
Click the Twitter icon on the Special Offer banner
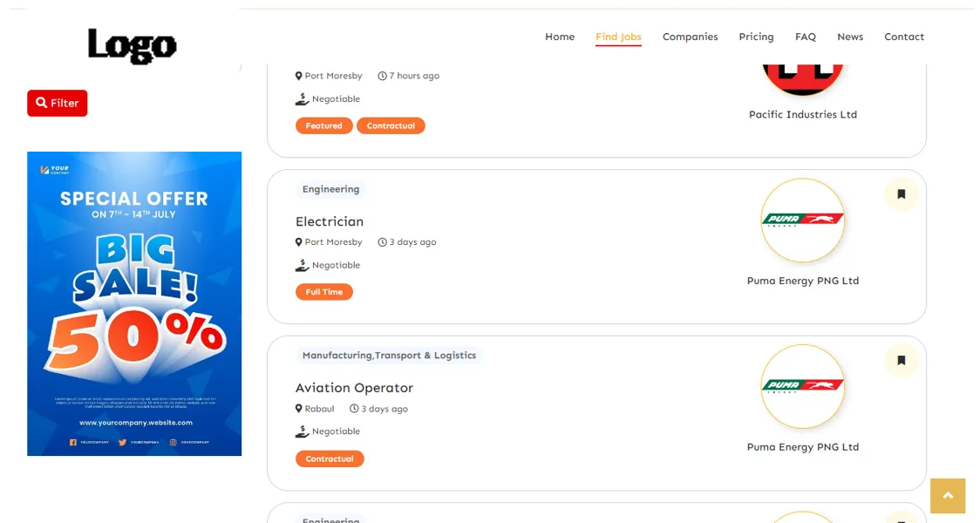pos(122,442)
